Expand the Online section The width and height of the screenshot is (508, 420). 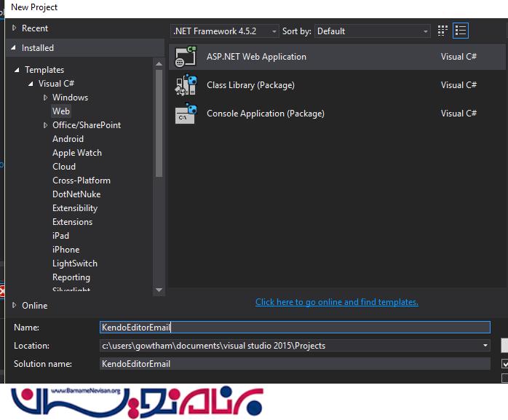pyautogui.click(x=14, y=306)
